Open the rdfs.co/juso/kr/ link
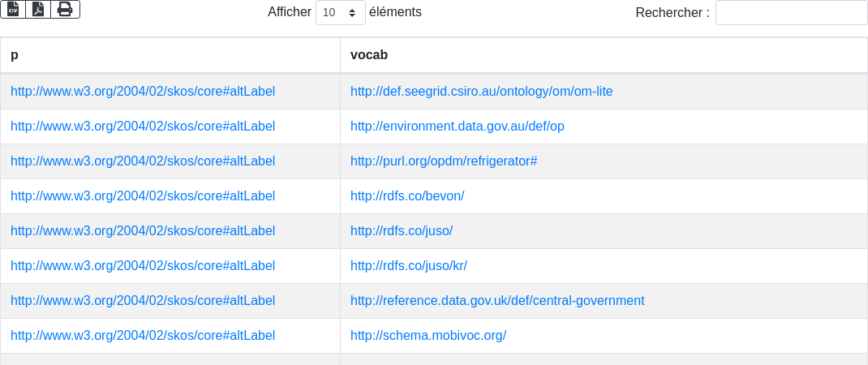The height and width of the screenshot is (365, 868). coord(409,266)
